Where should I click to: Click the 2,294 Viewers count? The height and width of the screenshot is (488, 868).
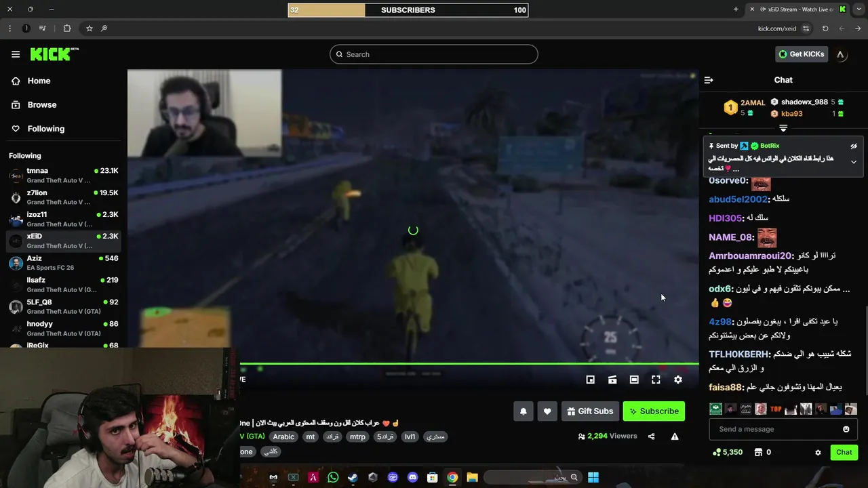[608, 436]
